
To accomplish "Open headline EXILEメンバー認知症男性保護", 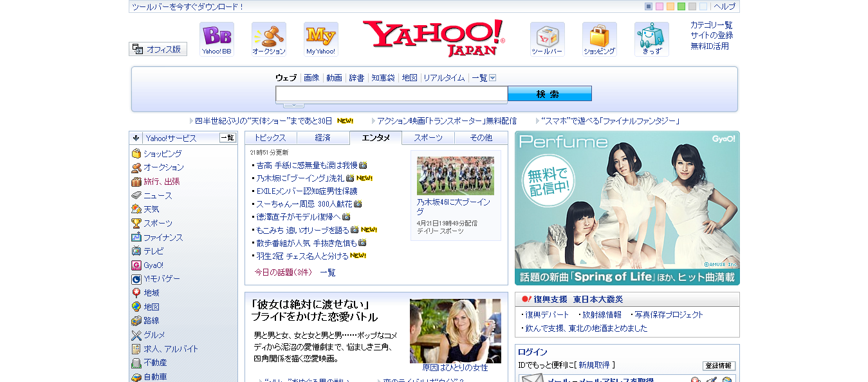I will coord(307,191).
